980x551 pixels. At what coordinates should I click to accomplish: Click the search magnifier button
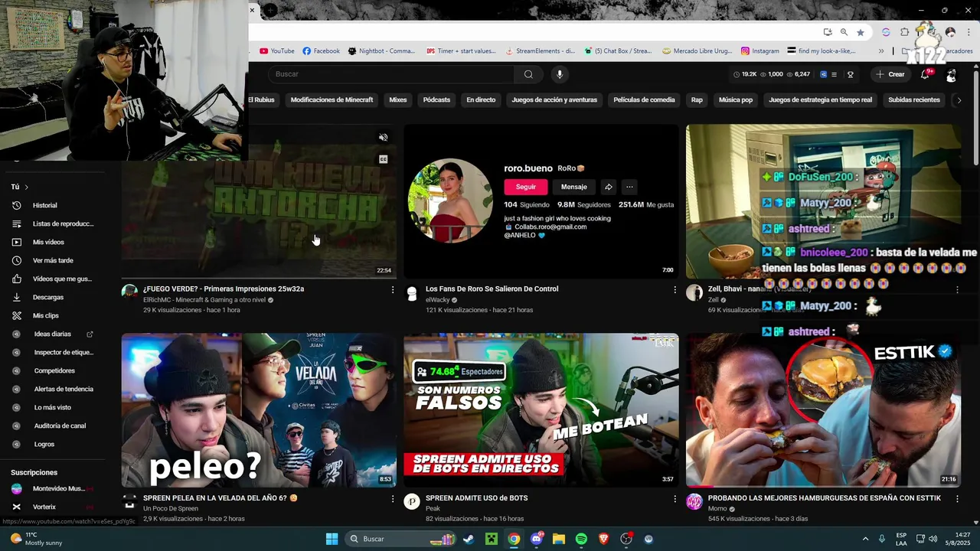pyautogui.click(x=528, y=74)
